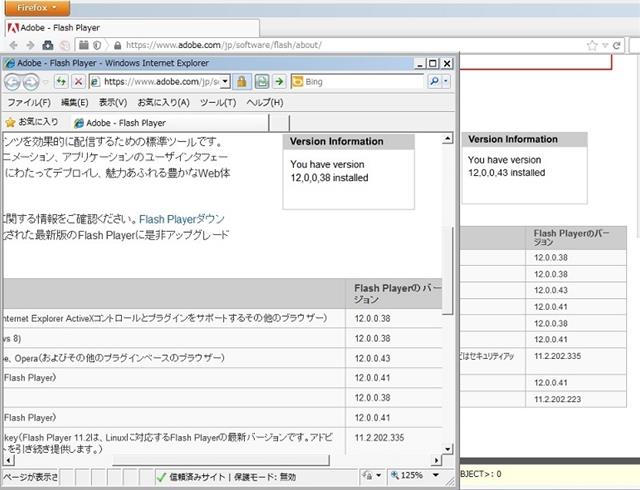Open ヘルプ(H) menu

click(x=264, y=102)
